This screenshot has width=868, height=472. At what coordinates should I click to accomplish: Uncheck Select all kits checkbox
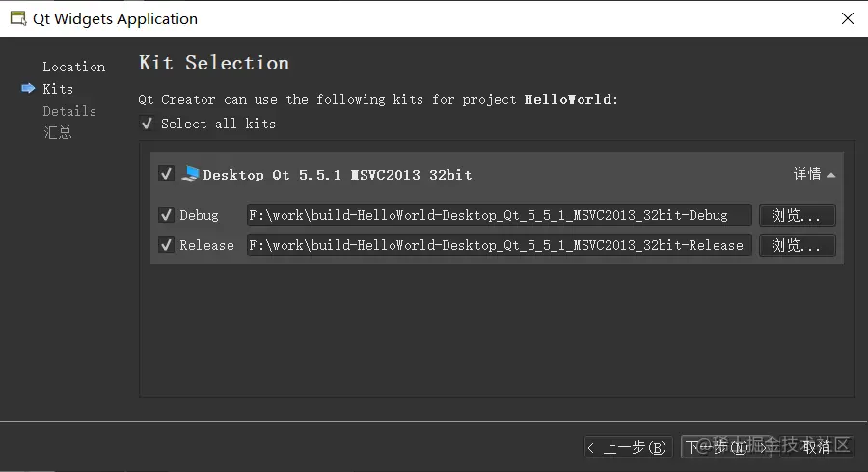click(147, 123)
